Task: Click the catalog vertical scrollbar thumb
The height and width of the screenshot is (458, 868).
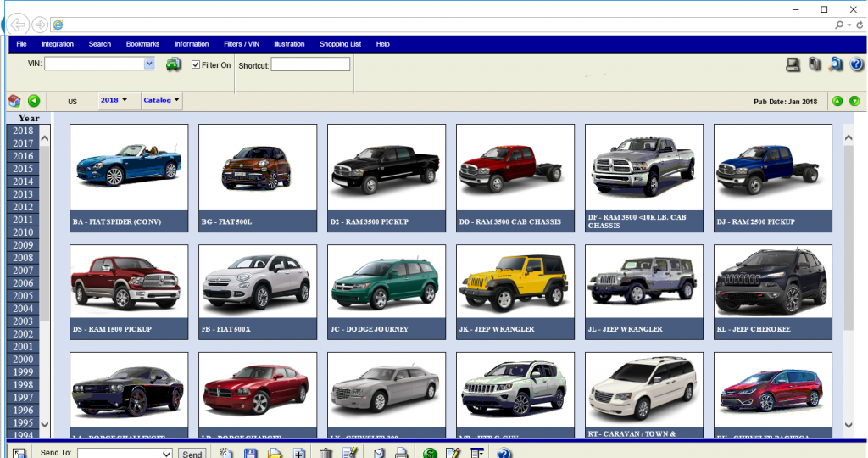Action: click(x=849, y=238)
